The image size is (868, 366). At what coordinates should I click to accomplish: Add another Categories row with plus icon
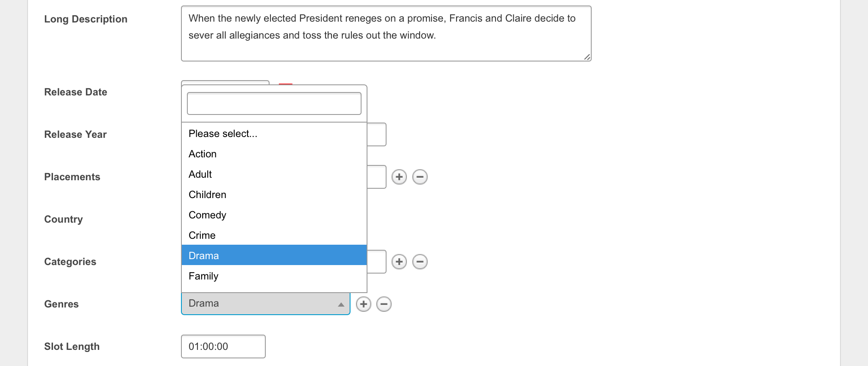pos(399,262)
